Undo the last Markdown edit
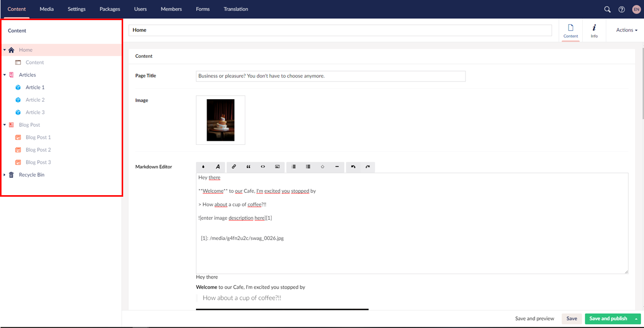Screen dimensions: 644x328 [x=353, y=167]
